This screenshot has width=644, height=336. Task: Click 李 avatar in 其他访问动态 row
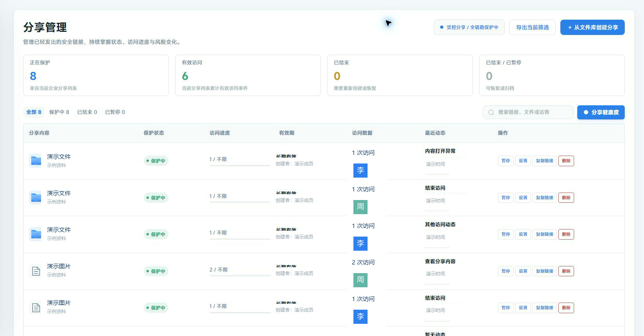360,243
